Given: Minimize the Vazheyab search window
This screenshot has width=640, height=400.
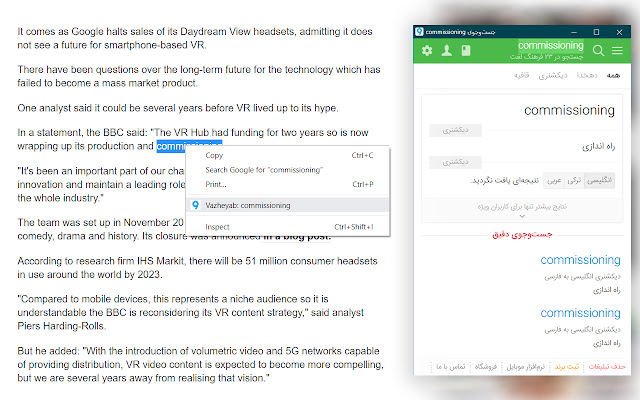Looking at the screenshot, I should 574,32.
